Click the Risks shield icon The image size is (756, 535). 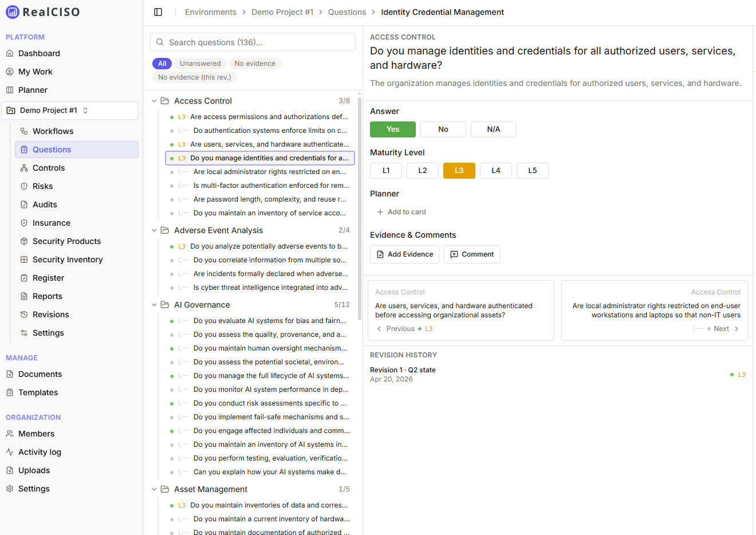(x=24, y=186)
